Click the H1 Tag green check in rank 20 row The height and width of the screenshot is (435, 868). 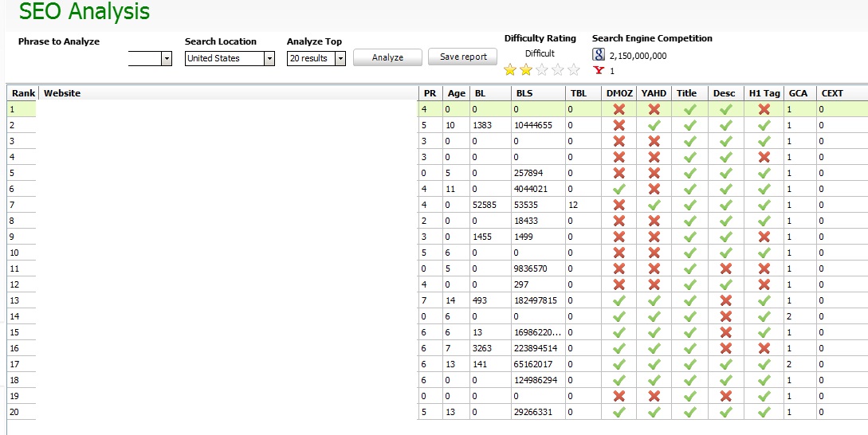coord(764,413)
